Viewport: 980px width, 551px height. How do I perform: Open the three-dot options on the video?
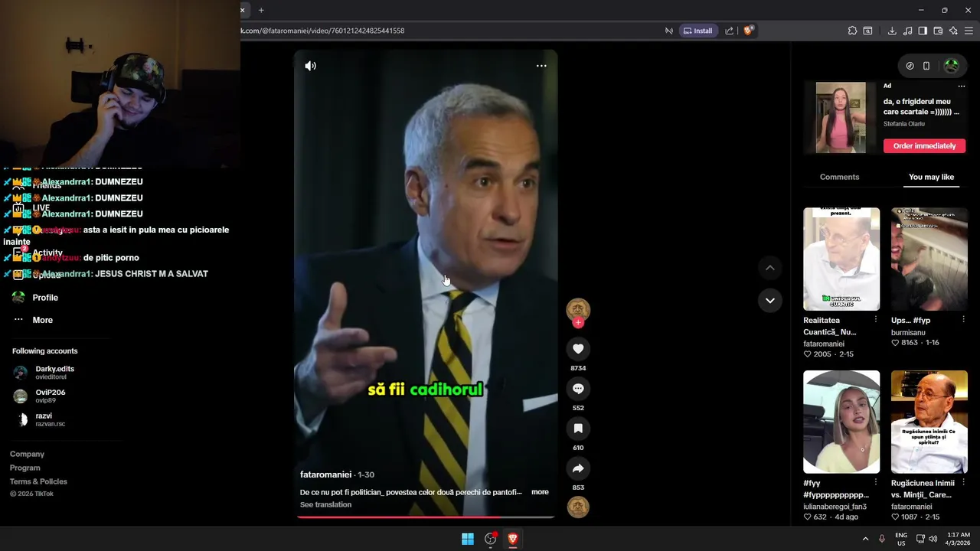coord(541,66)
